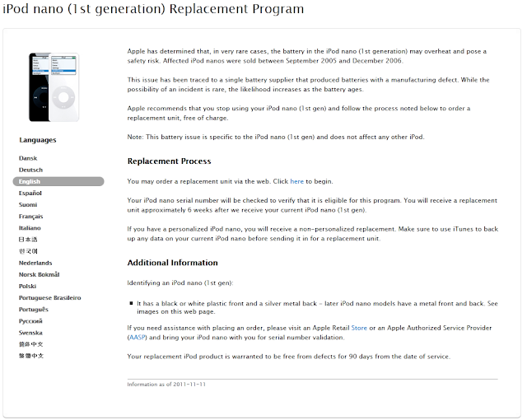Screen dimensions: 527x420
Task: Select the Japanese language option
Action: 28,240
